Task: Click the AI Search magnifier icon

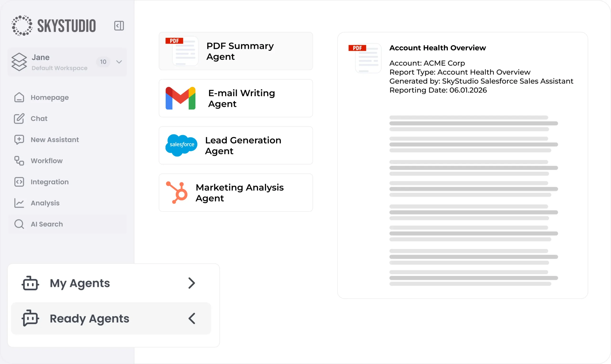Action: (x=19, y=224)
